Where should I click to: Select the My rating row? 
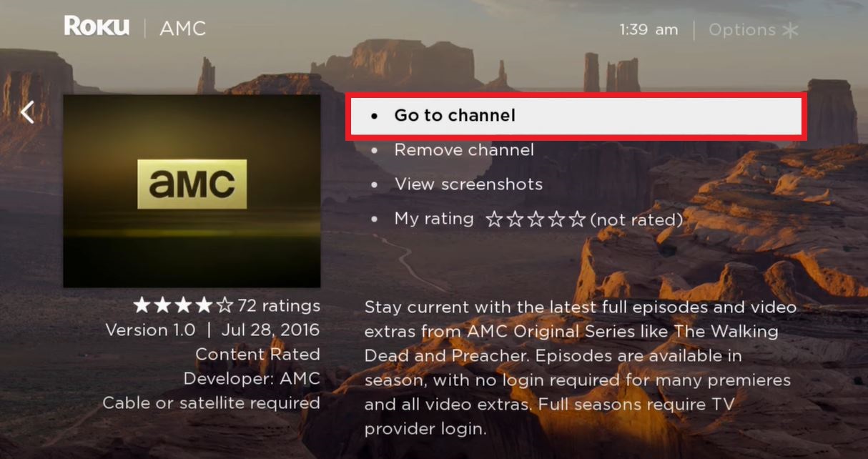pos(527,219)
